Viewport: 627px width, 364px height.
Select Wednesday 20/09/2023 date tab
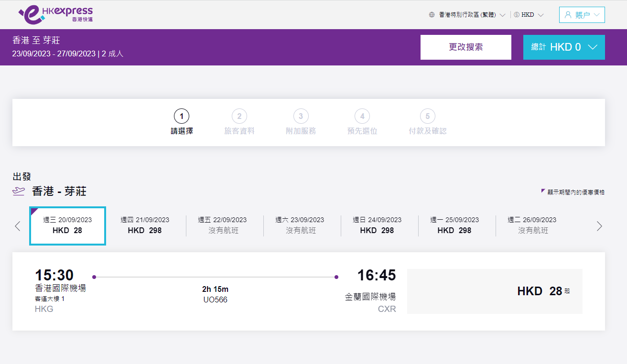tap(67, 225)
